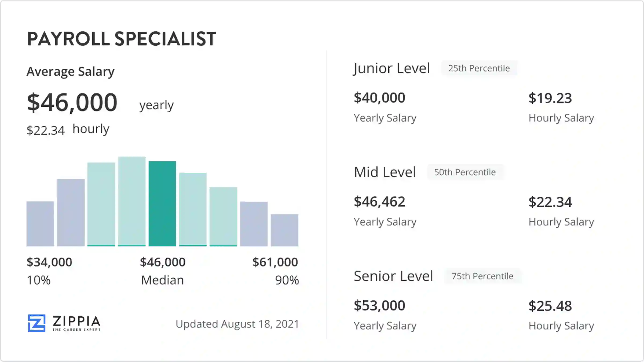
Task: Click the 50th Percentile badge
Action: pos(465,172)
